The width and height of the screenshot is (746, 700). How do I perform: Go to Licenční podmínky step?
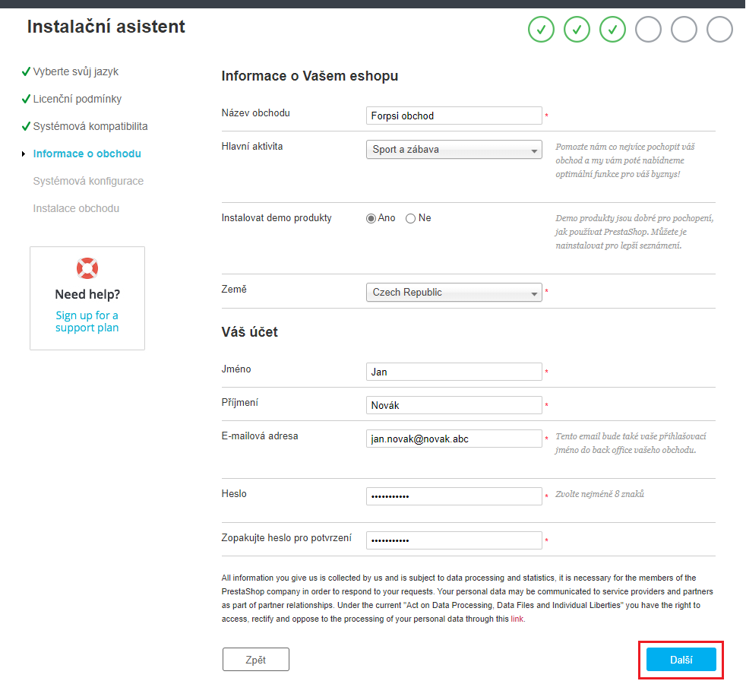[x=77, y=99]
